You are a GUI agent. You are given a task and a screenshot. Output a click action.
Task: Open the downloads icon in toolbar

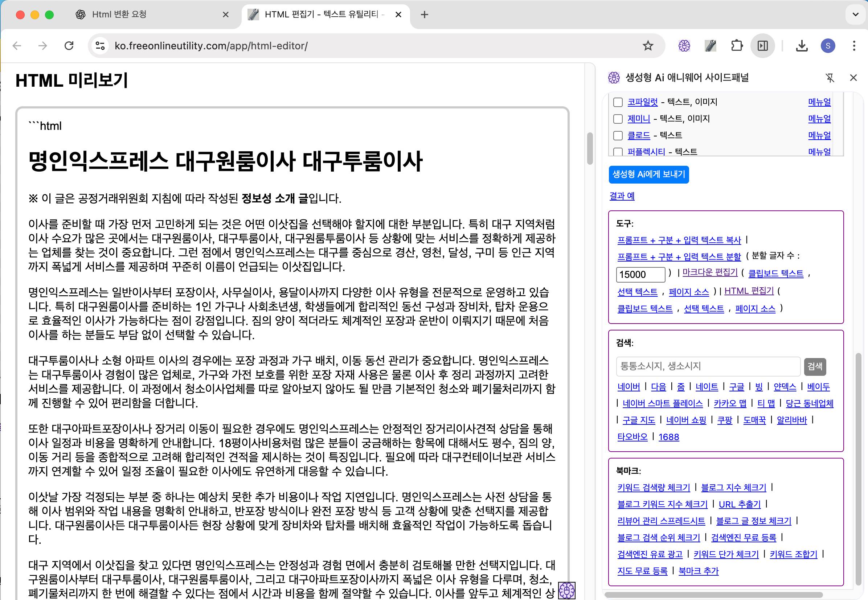802,46
